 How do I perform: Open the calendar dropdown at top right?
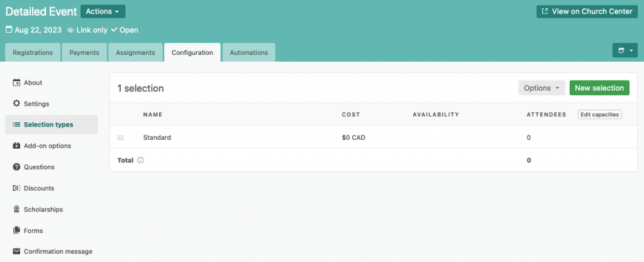coord(625,51)
